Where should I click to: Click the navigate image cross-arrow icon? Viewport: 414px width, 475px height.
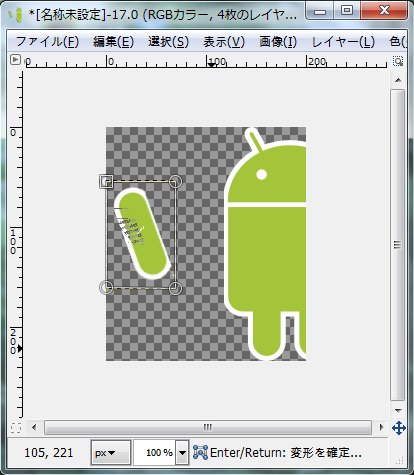(x=399, y=428)
